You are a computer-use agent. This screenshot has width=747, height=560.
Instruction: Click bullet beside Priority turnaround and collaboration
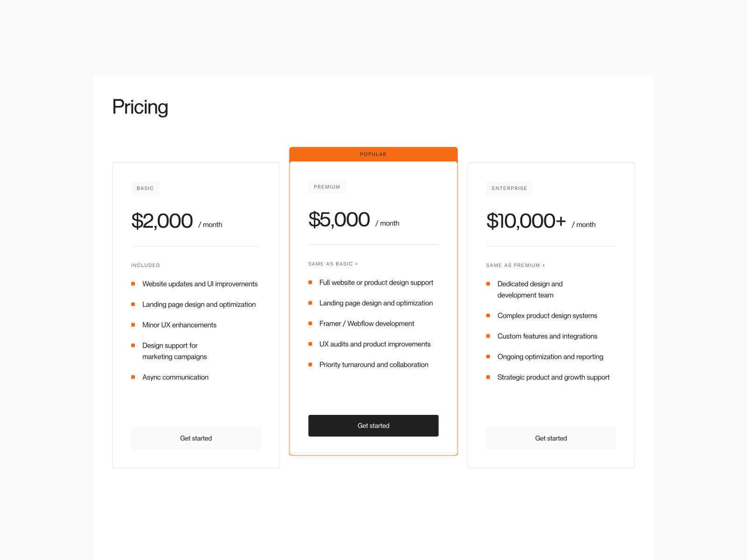click(x=310, y=364)
